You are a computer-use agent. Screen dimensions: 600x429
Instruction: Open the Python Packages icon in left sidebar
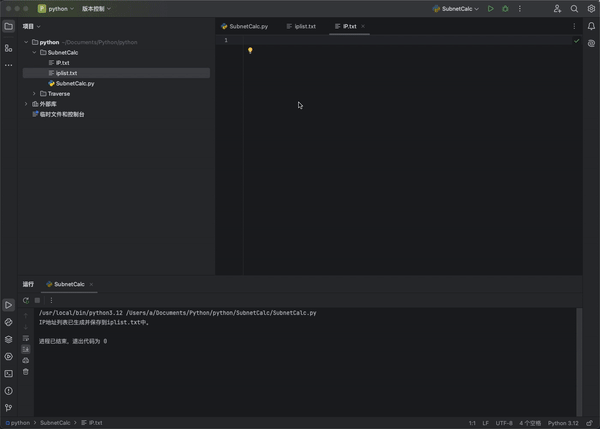click(x=8, y=322)
